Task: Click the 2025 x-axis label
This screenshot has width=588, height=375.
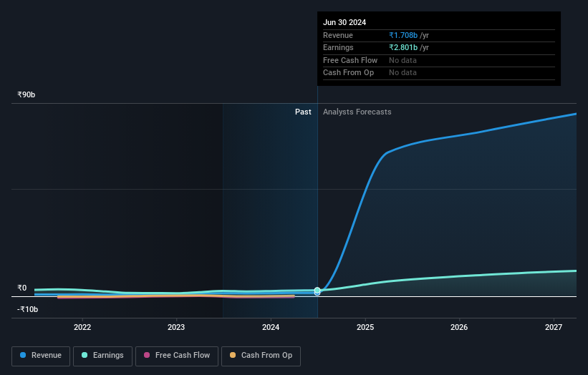Action: coord(365,328)
